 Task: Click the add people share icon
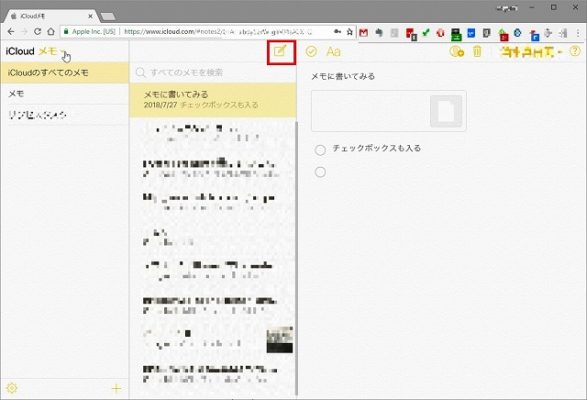(x=457, y=51)
